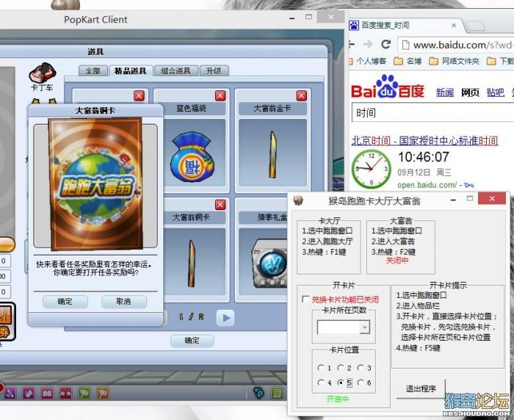Select card position radio 1
The width and height of the screenshot is (514, 420).
tap(321, 368)
